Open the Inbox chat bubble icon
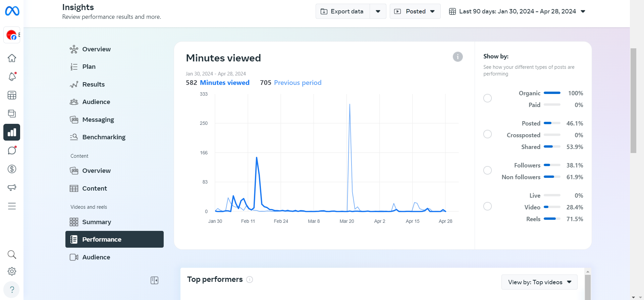644x300 pixels. click(x=12, y=150)
